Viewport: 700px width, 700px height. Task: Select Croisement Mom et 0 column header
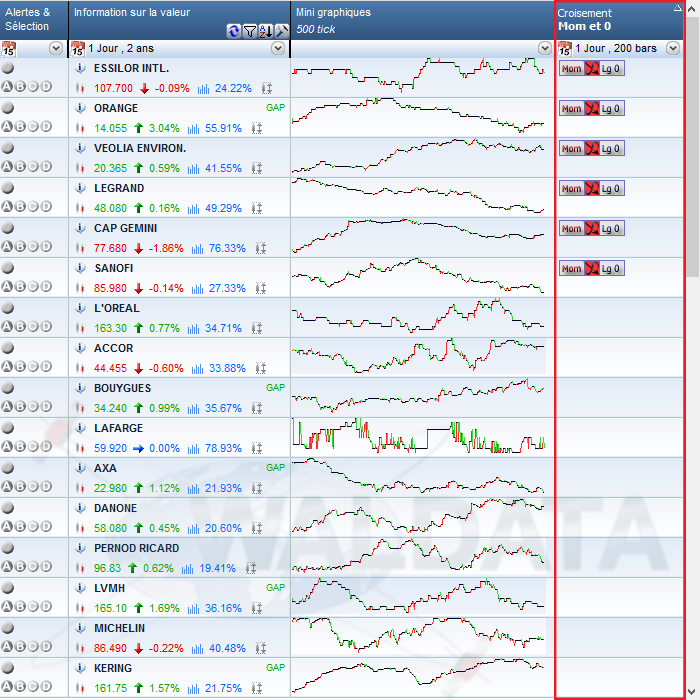click(619, 20)
